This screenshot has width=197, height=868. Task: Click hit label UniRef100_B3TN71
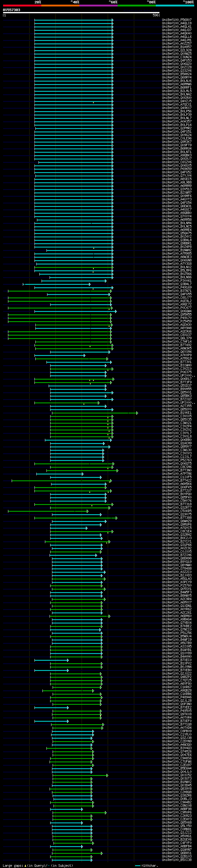(x=177, y=291)
